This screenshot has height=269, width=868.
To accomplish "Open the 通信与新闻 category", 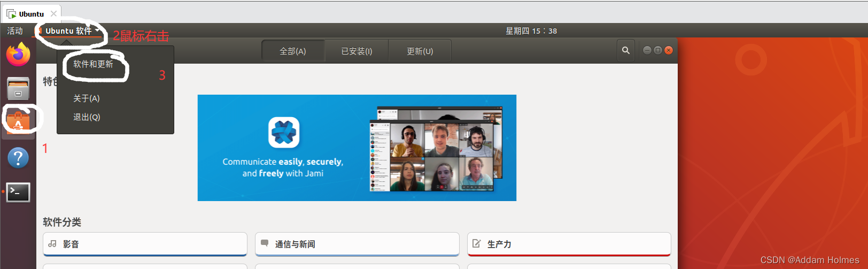I will click(357, 244).
